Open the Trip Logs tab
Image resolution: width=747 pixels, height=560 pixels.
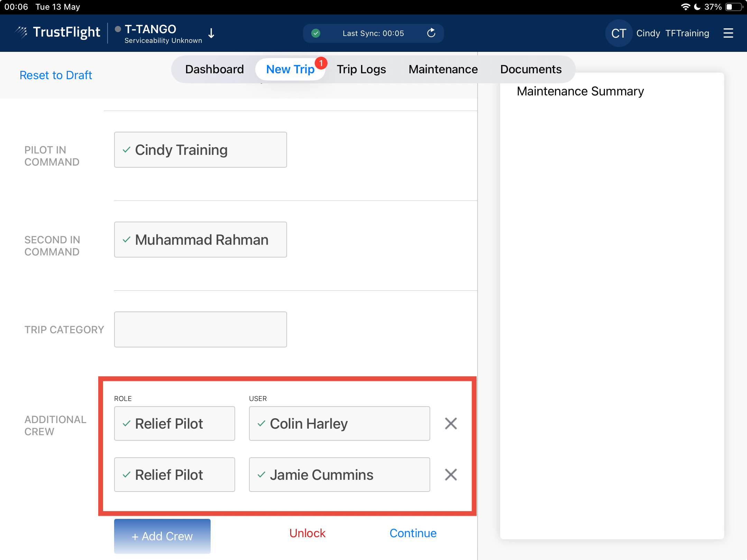point(361,69)
